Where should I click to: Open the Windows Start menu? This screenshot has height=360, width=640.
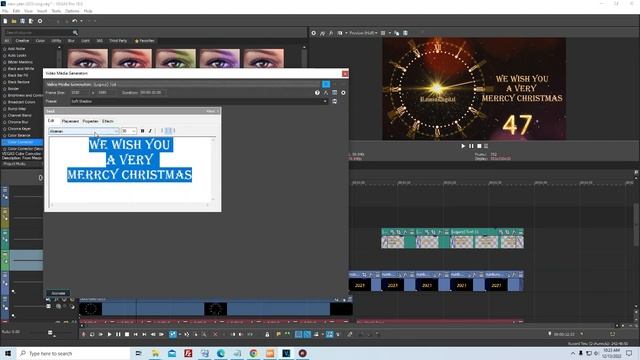pos(8,353)
